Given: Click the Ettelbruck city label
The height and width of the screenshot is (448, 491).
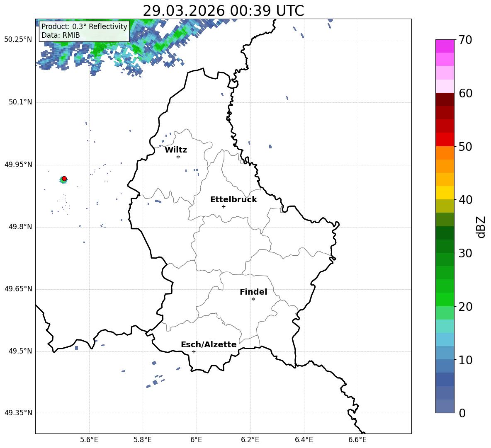Looking at the screenshot, I should click(233, 200).
